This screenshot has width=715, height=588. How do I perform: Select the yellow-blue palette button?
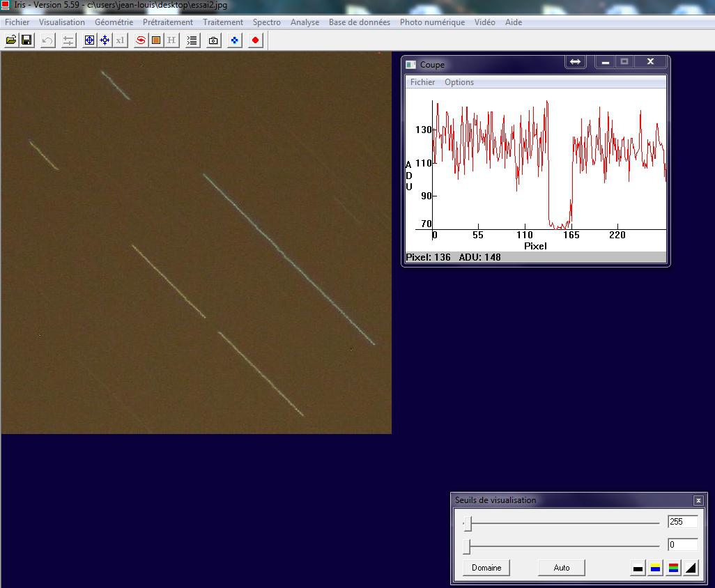(x=655, y=568)
